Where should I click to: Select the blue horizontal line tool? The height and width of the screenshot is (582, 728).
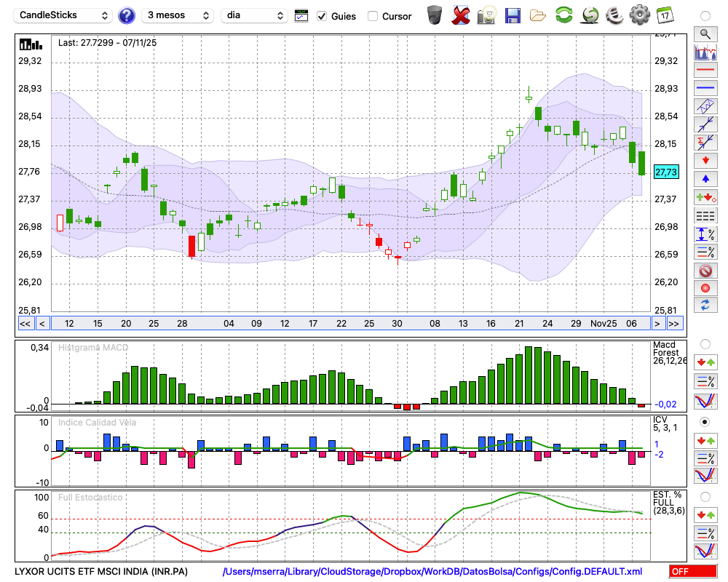tap(705, 88)
